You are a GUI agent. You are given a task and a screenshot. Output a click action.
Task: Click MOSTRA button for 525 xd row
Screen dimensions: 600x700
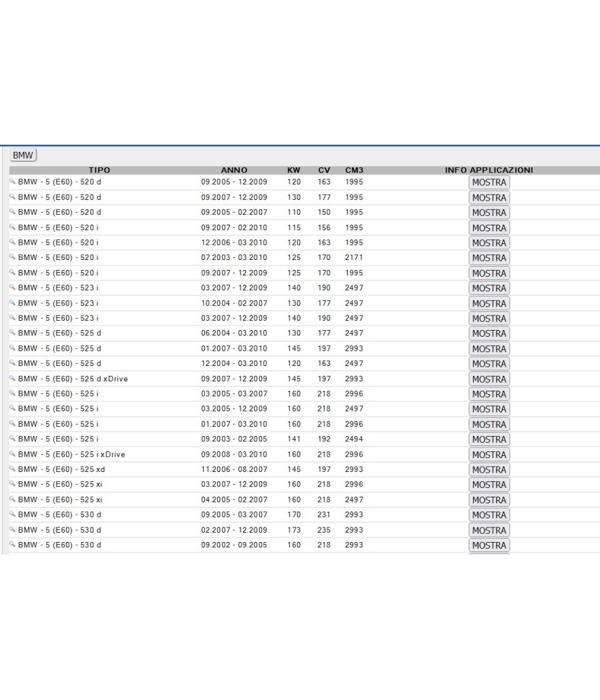pos(489,469)
